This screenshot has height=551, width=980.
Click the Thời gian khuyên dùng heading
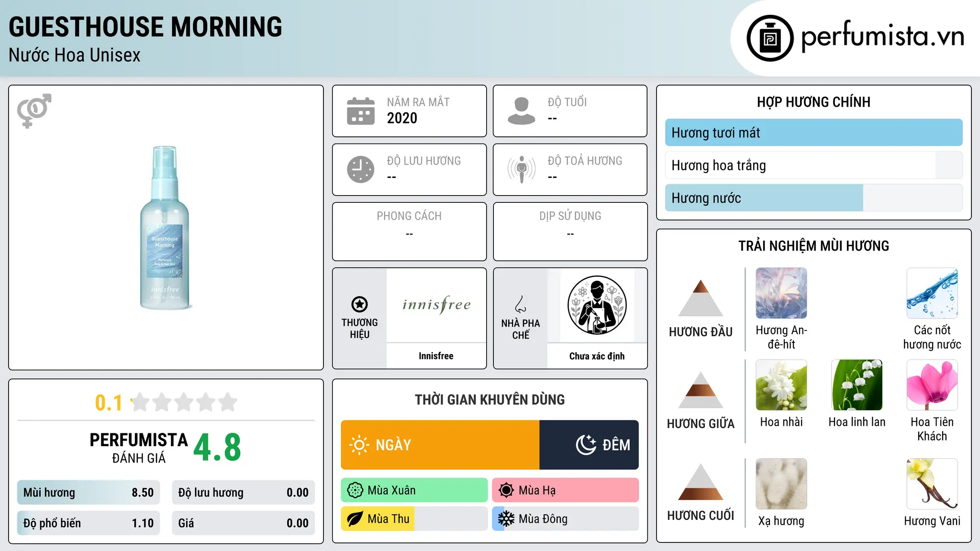click(x=490, y=399)
